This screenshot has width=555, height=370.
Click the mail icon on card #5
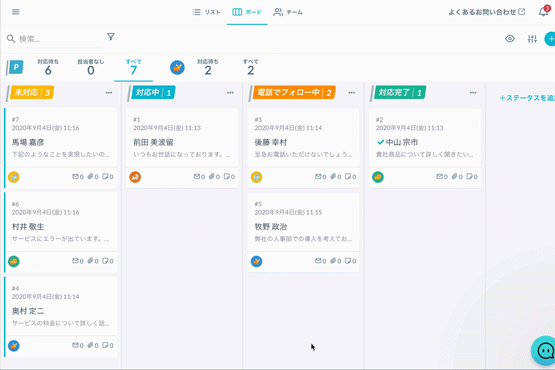coord(318,261)
